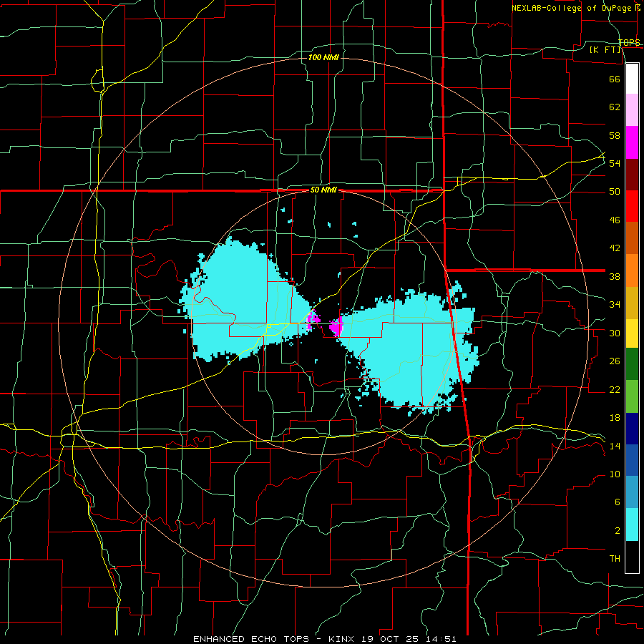Select the light blue legend swatch
The image size is (644, 644).
pos(632,492)
